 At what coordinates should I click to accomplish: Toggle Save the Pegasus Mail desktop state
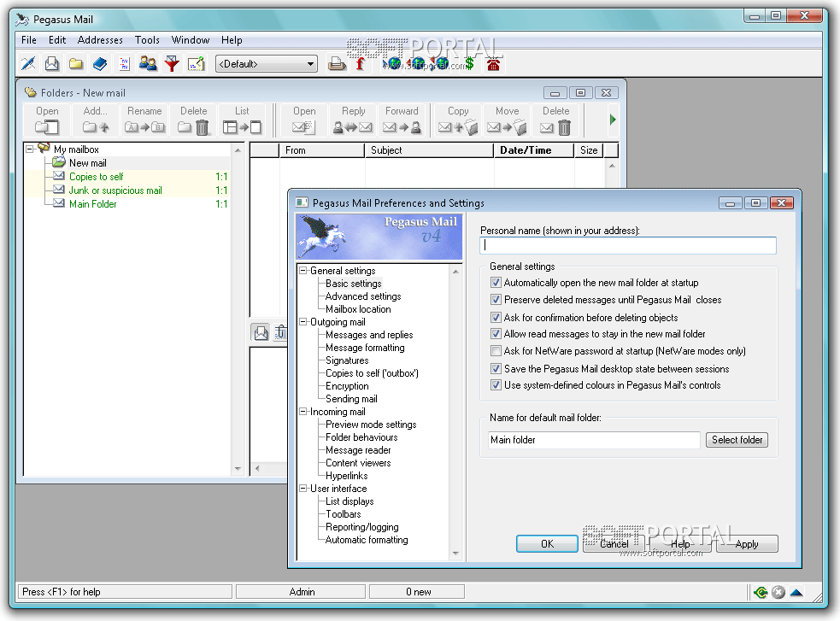click(x=496, y=368)
